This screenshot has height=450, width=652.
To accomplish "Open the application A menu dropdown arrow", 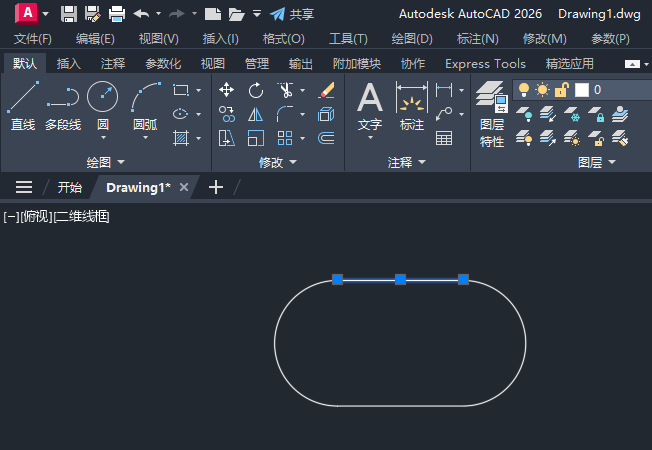I will (45, 14).
